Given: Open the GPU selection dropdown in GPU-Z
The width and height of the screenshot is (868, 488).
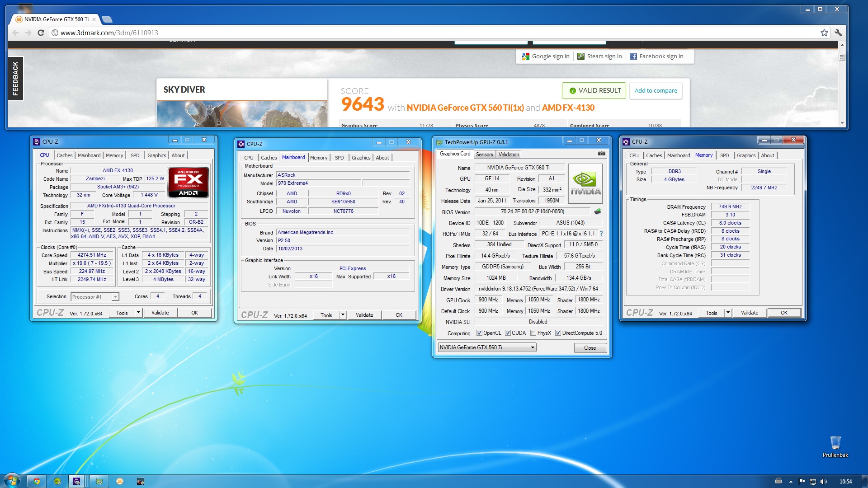Looking at the screenshot, I should (487, 347).
